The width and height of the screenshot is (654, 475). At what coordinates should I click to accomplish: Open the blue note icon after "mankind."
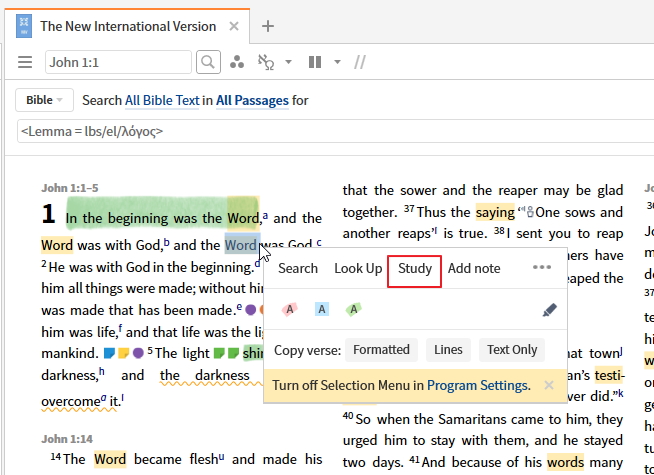click(x=109, y=353)
